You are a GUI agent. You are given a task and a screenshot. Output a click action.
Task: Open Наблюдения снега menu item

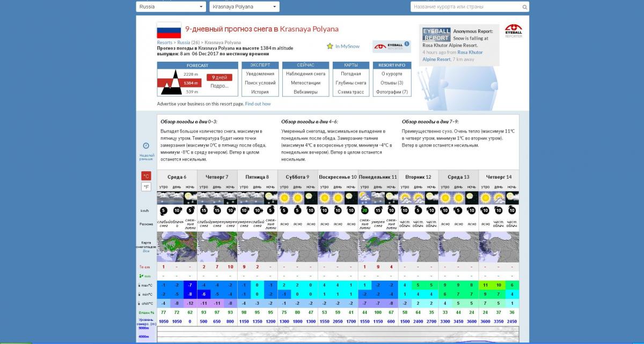pyautogui.click(x=305, y=74)
